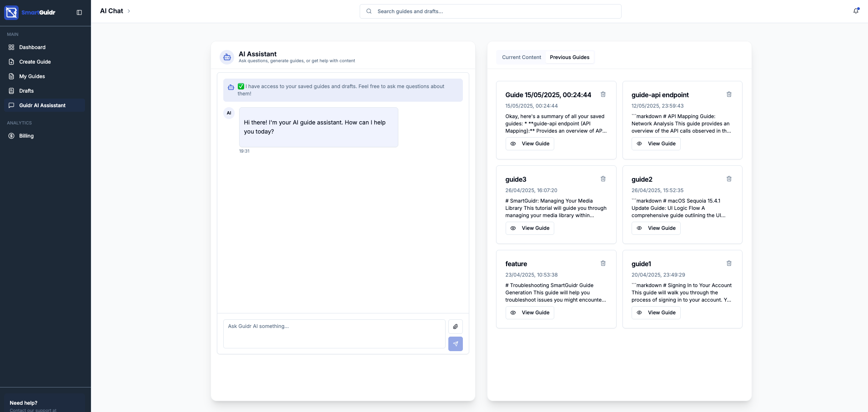Click the 19:31 message timestamp
868x412 pixels.
244,151
